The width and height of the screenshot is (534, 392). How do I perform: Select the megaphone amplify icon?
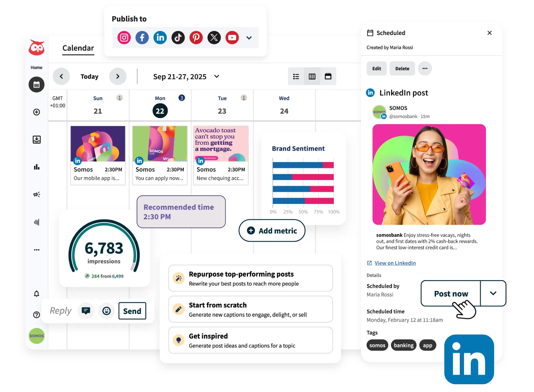(x=36, y=194)
